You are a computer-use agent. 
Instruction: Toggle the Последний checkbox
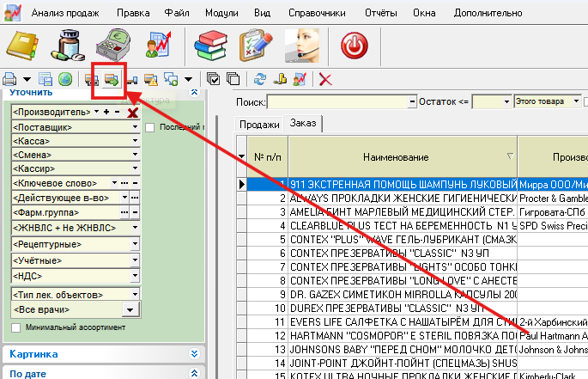tap(150, 128)
